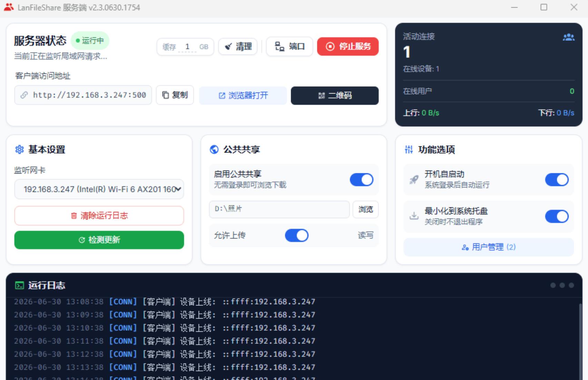Open the 端口 port settings
Screen dimensions: 588x380
click(290, 46)
